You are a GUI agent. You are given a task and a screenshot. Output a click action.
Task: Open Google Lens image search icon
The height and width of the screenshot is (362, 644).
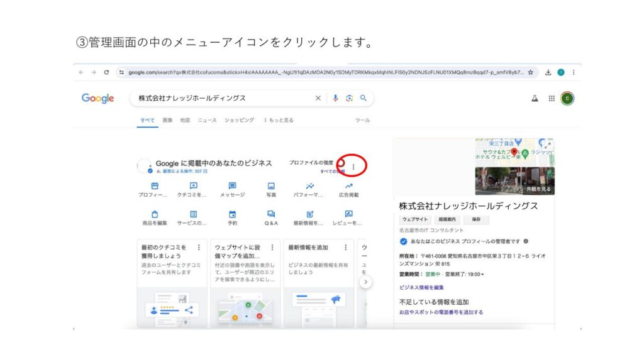[349, 98]
